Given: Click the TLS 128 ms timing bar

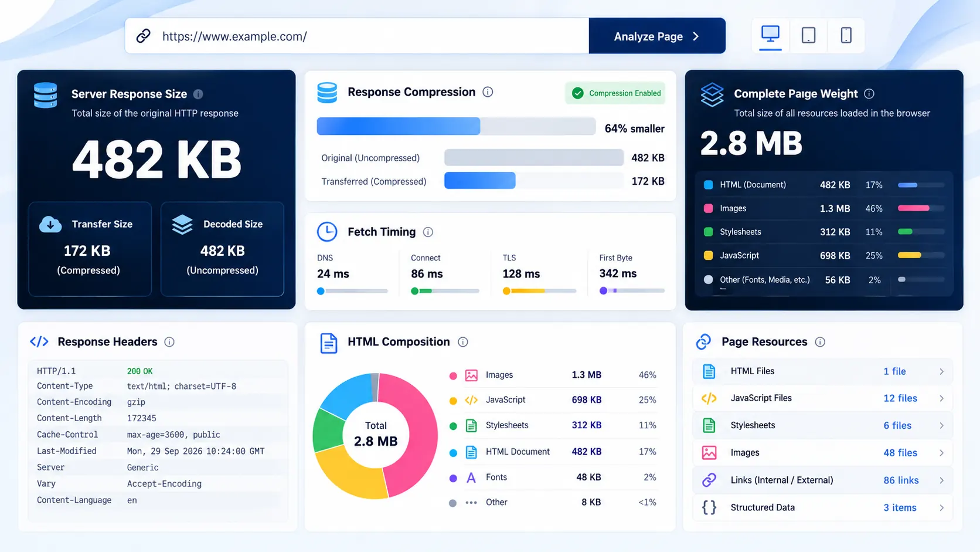Looking at the screenshot, I should (539, 291).
